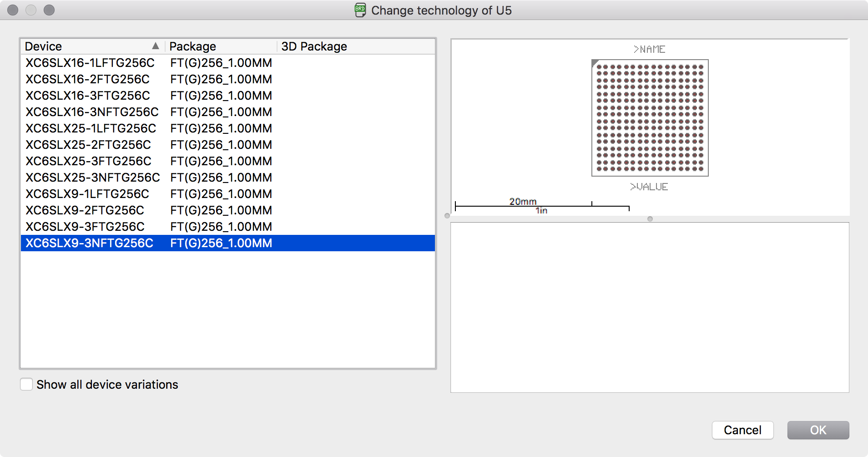Viewport: 868px width, 457px height.
Task: Select device XC6SLX9-3FTG256C
Action: (84, 226)
